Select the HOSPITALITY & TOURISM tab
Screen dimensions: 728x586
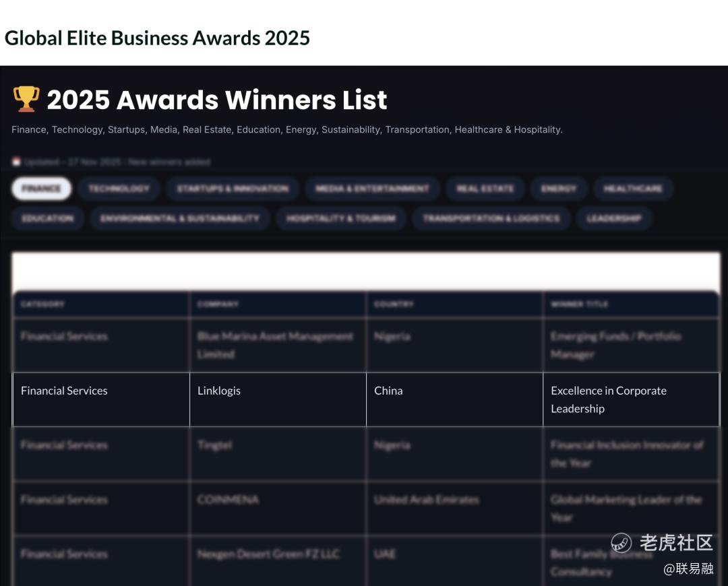(341, 218)
